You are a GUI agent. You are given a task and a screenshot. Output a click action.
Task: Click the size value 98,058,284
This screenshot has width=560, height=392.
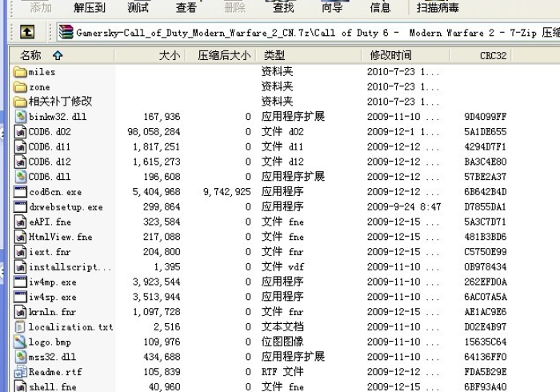point(154,132)
